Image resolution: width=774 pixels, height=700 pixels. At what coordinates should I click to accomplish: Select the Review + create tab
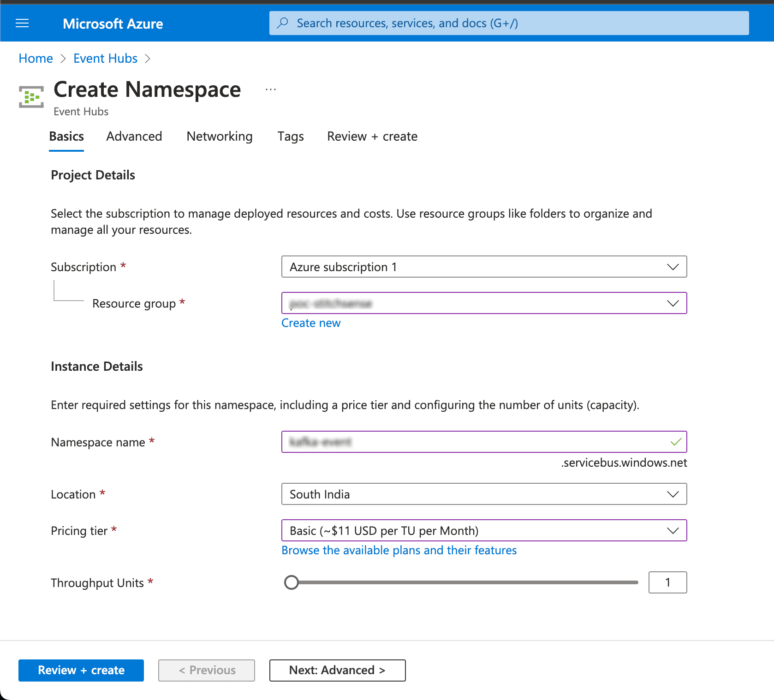372,136
